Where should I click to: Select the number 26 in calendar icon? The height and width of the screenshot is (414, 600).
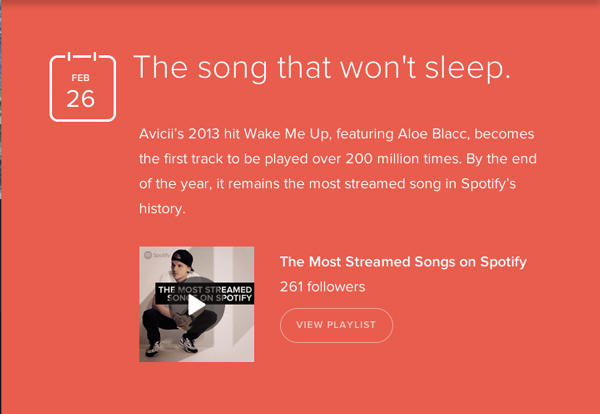point(81,99)
